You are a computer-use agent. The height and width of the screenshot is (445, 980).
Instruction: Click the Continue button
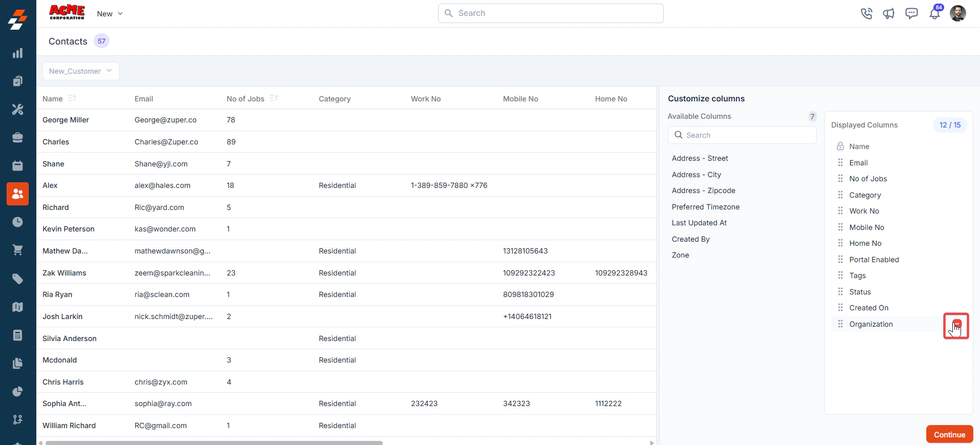[949, 434]
